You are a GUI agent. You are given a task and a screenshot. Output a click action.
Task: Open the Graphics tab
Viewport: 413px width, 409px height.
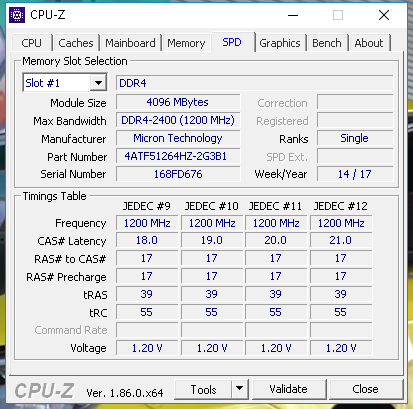pyautogui.click(x=280, y=43)
